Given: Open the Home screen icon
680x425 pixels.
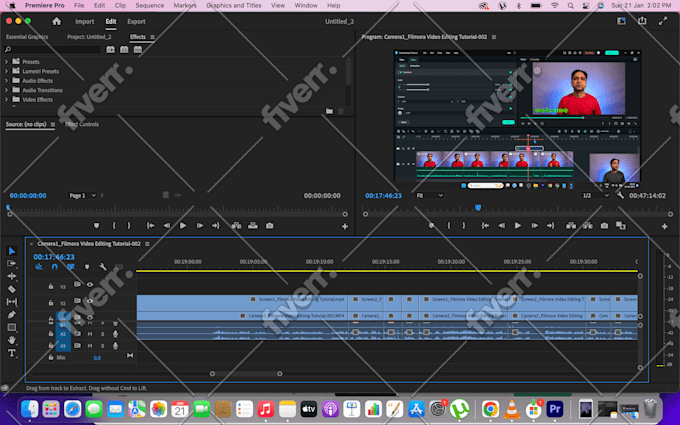Looking at the screenshot, I should point(56,22).
